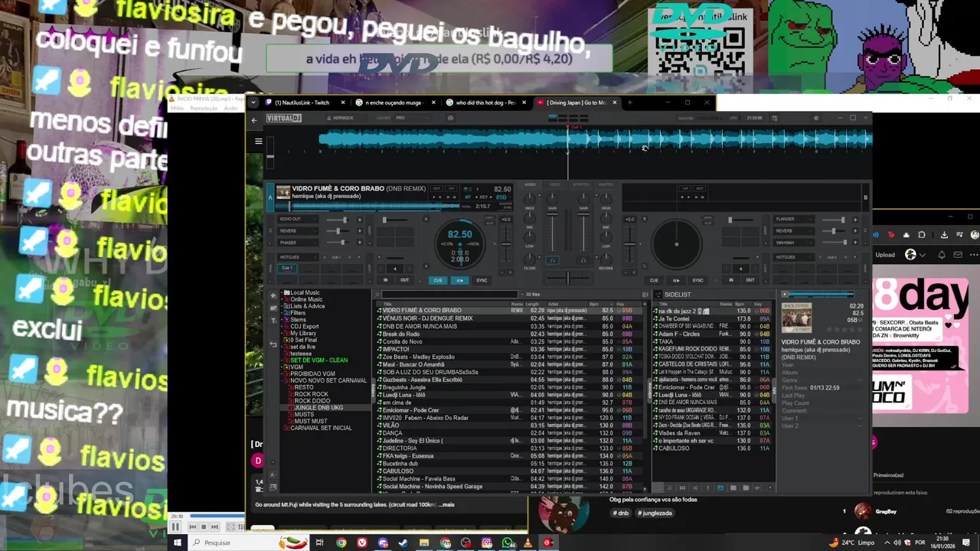
Task: Open Chrome from the taskbar
Action: pyautogui.click(x=341, y=543)
